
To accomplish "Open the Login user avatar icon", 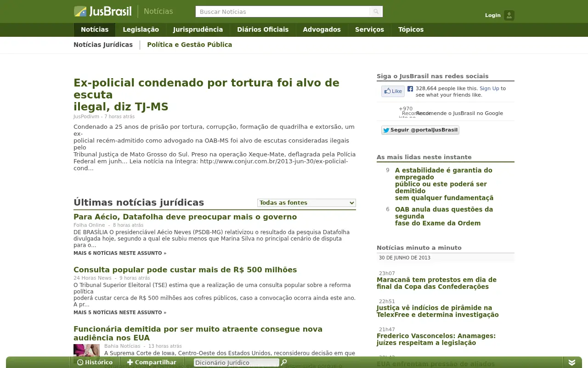I will pos(509,15).
